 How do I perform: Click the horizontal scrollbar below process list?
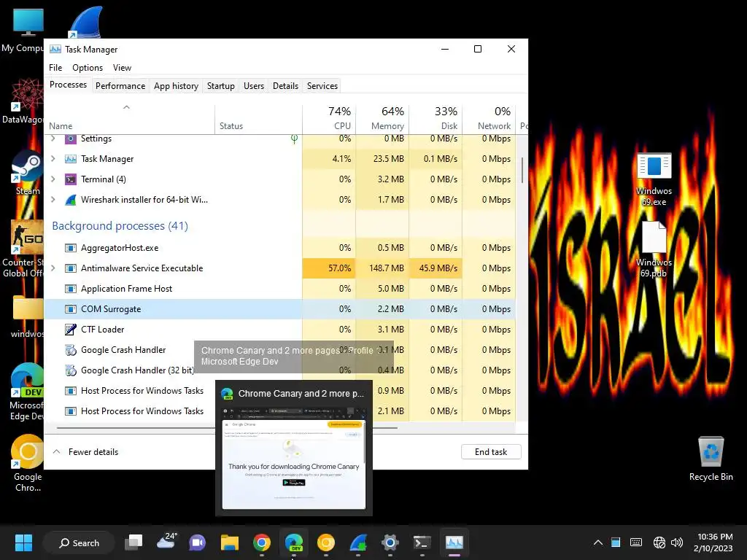click(x=228, y=428)
